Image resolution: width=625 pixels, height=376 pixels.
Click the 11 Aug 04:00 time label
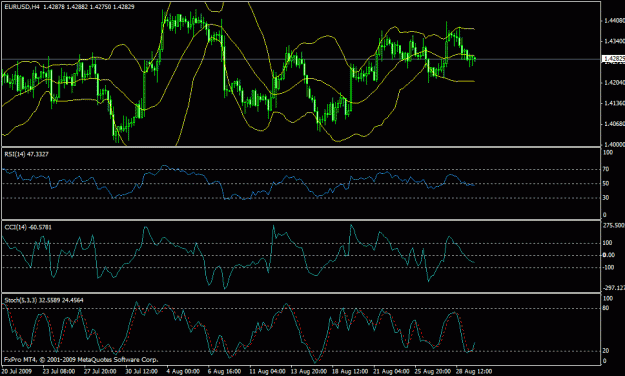(267, 371)
